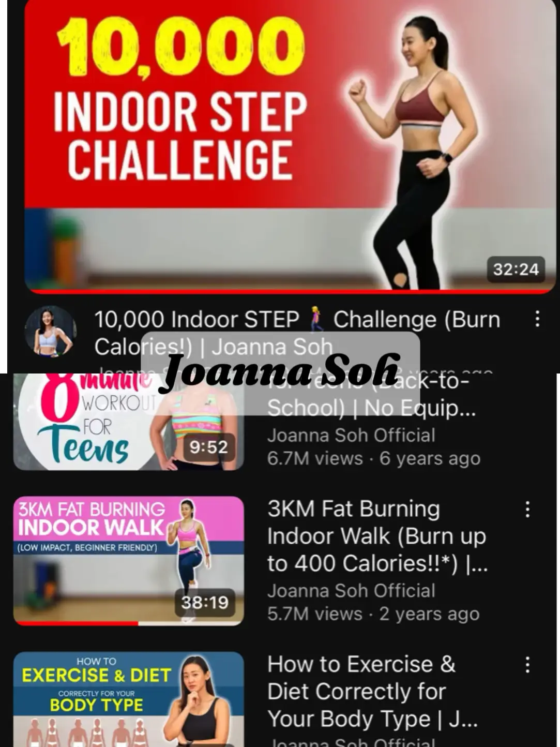Play the 10,000 Indoor Step Challenge thumbnail
This screenshot has height=747, width=560.
(x=290, y=146)
